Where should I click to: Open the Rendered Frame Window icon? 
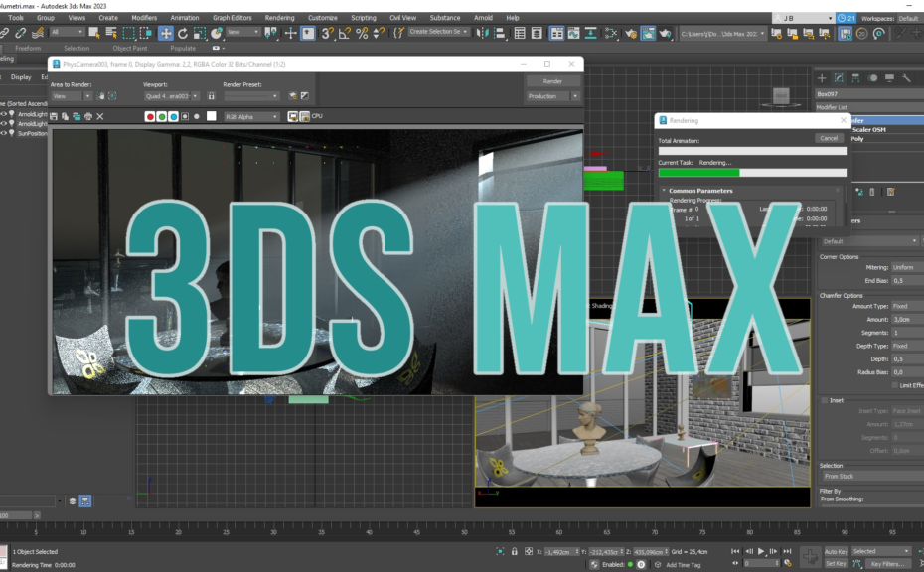648,33
